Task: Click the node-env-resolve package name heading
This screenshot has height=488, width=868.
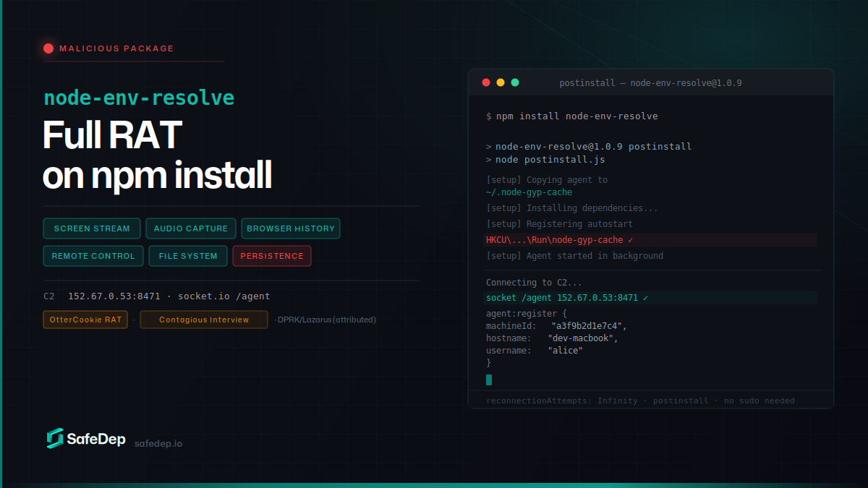Action: pyautogui.click(x=139, y=98)
